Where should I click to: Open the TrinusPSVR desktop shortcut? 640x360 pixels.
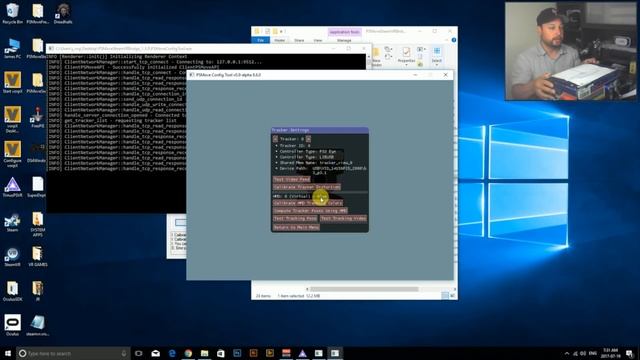pos(12,187)
